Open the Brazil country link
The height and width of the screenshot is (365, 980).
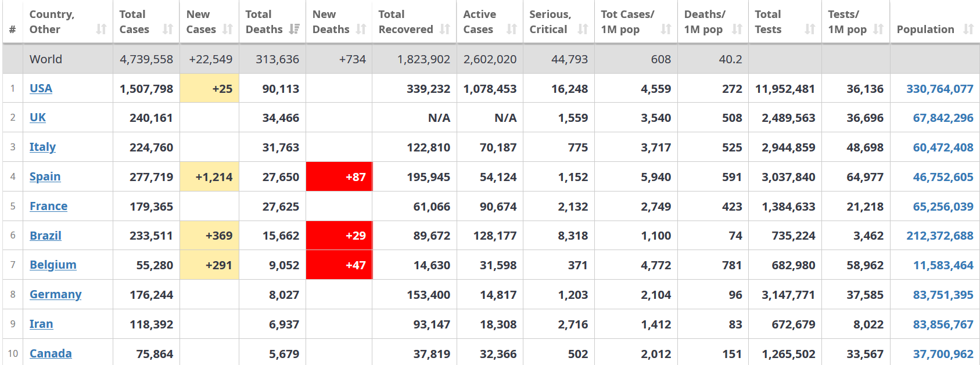[45, 236]
